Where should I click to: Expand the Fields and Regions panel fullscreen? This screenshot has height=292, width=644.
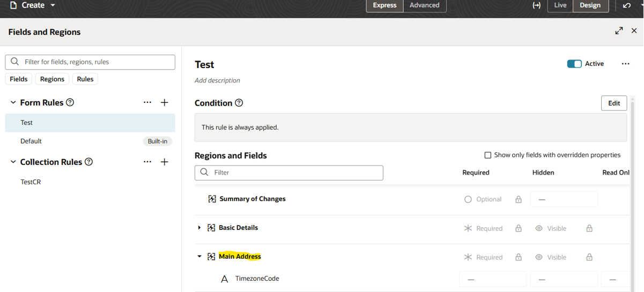[619, 31]
